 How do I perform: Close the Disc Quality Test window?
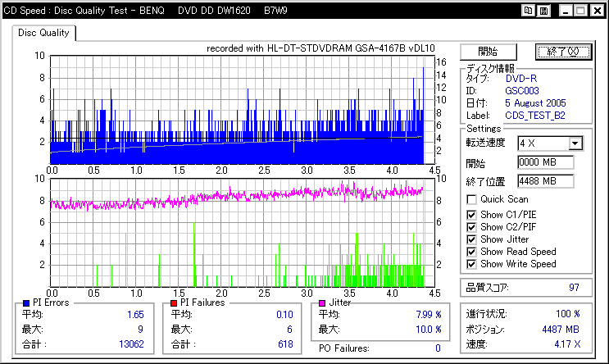click(598, 11)
